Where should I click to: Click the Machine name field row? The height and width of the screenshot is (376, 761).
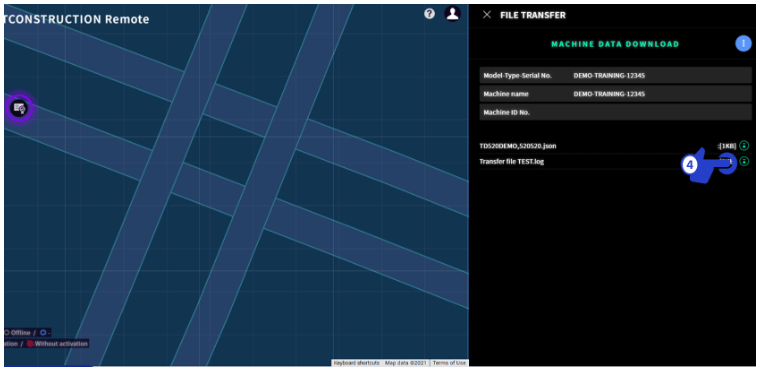(x=615, y=94)
